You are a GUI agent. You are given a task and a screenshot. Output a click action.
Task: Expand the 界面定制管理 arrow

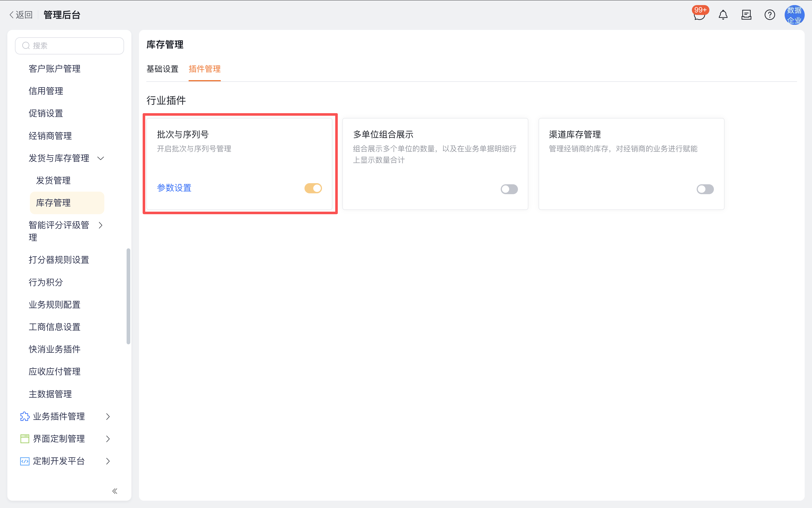click(108, 439)
